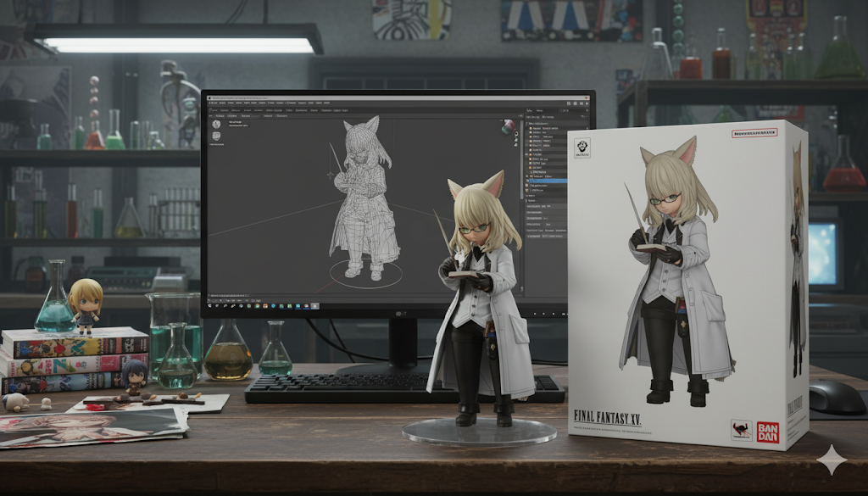Click the colored navigation gizmo in the 3D viewport
The width and height of the screenshot is (868, 496).
click(x=509, y=126)
